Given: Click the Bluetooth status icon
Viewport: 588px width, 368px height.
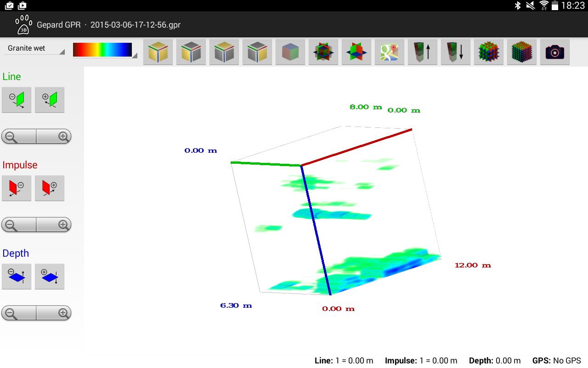Looking at the screenshot, I should coord(517,6).
